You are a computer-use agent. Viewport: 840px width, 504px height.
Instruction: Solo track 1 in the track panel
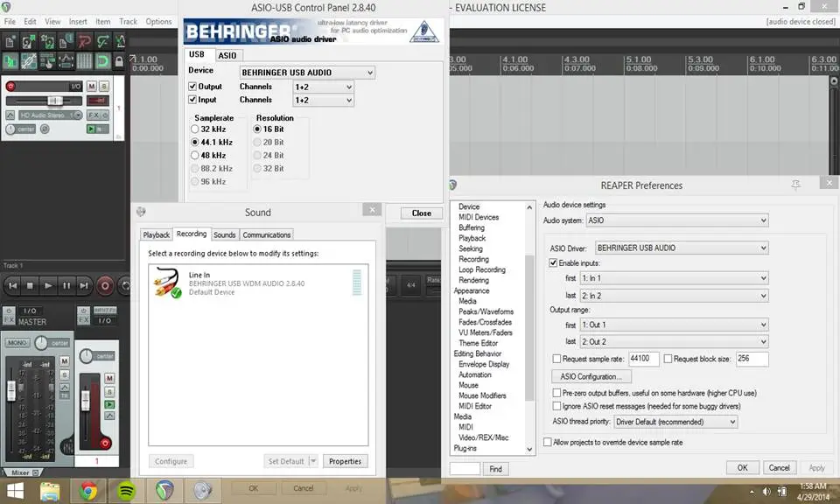click(104, 87)
